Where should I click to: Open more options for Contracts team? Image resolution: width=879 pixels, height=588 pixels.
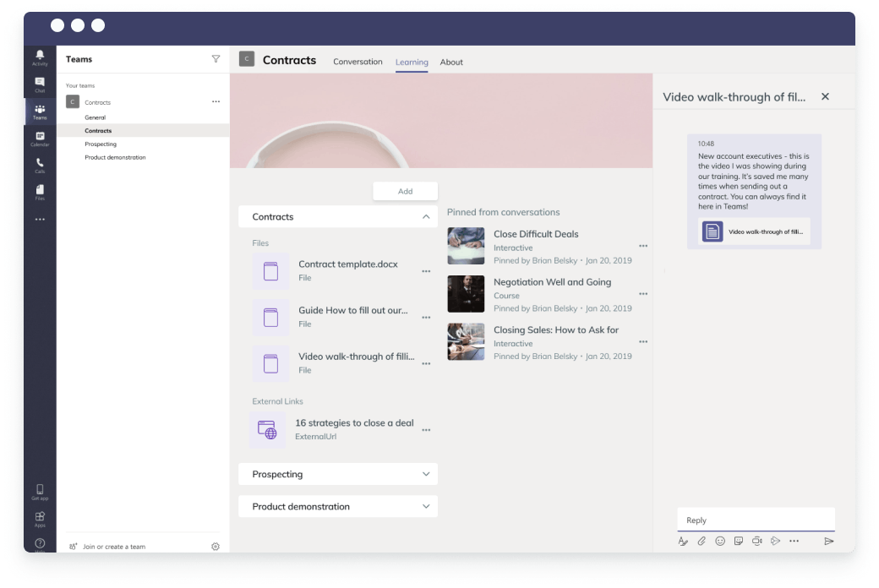point(216,101)
